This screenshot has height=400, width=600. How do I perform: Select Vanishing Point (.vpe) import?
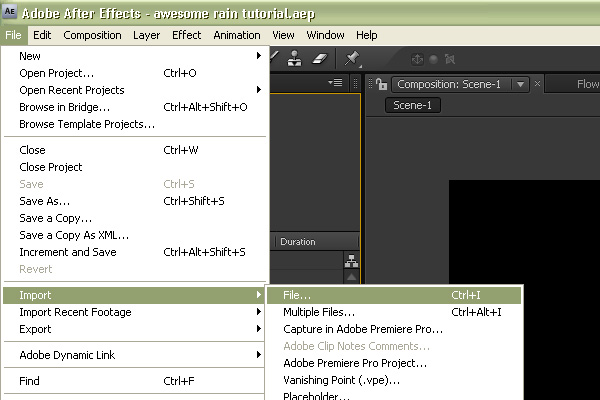[x=394, y=380]
